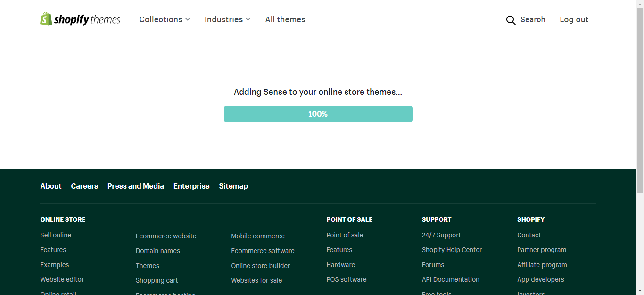Image resolution: width=644 pixels, height=295 pixels.
Task: Open the Examples link
Action: tap(55, 265)
